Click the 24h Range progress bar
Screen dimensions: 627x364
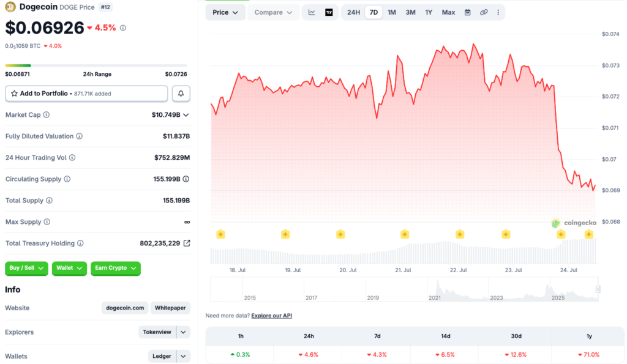pyautogui.click(x=96, y=65)
